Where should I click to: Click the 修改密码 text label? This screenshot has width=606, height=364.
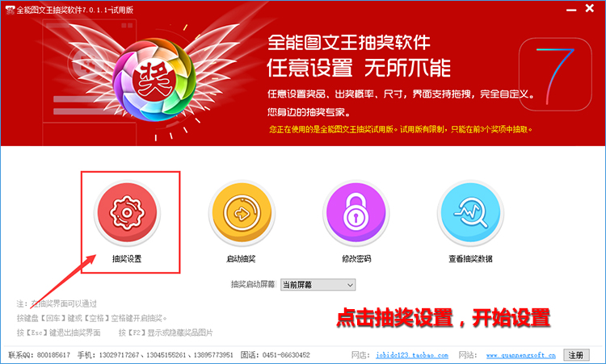[356, 259]
